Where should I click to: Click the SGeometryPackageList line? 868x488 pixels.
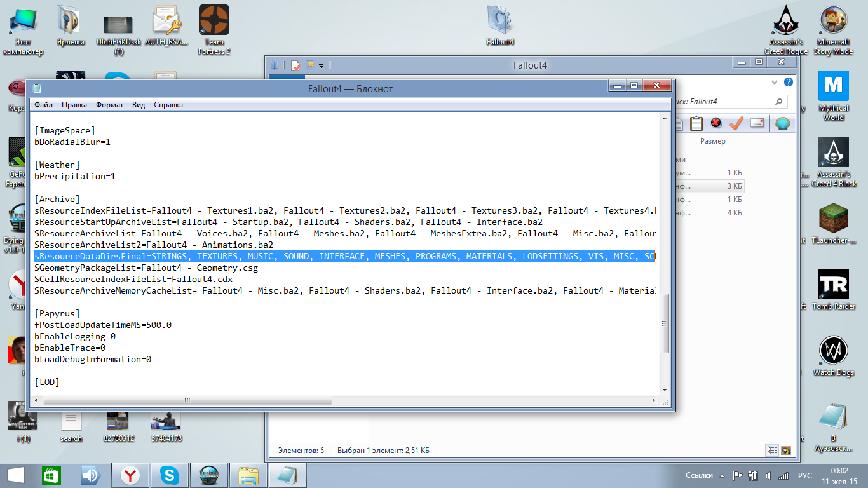[x=146, y=268]
